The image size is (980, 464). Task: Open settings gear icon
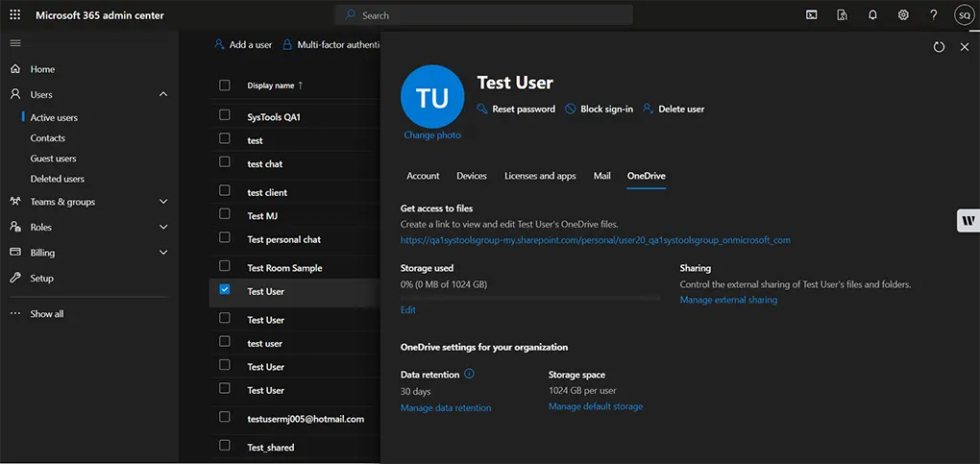pyautogui.click(x=903, y=15)
